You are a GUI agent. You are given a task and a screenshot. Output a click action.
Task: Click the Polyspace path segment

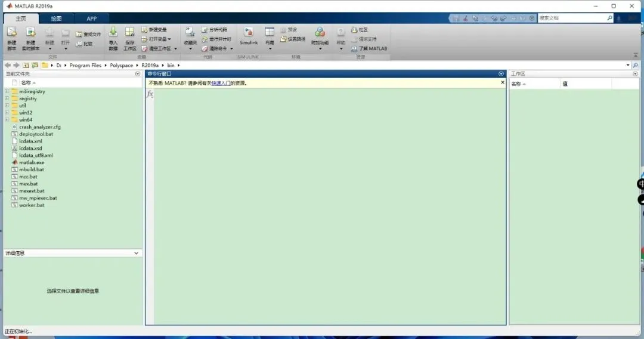point(121,65)
